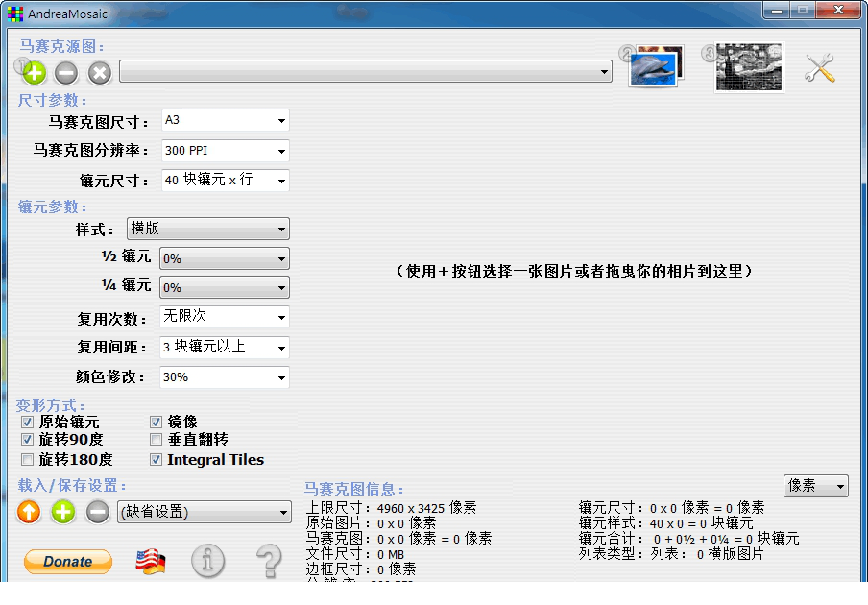Open the 300 PPI resolution dropdown
The image size is (868, 605).
[x=225, y=151]
